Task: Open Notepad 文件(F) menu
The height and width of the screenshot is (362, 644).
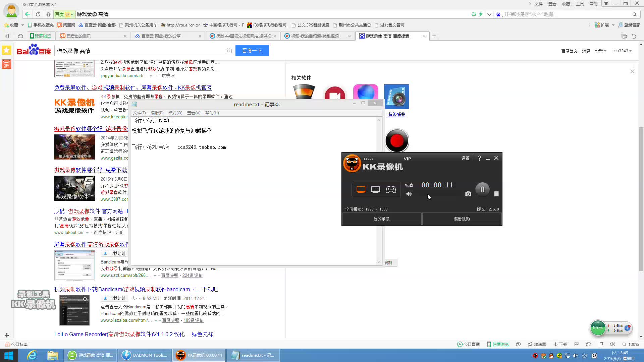Action: [x=139, y=113]
